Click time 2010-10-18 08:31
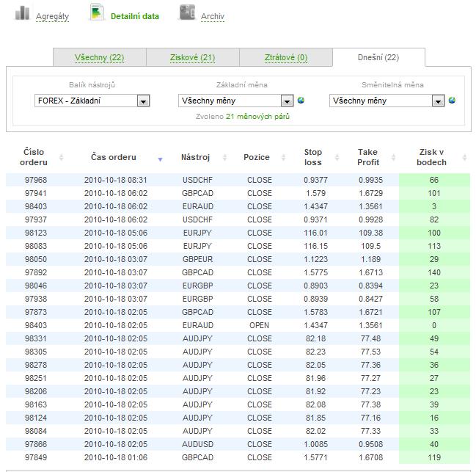 point(116,180)
